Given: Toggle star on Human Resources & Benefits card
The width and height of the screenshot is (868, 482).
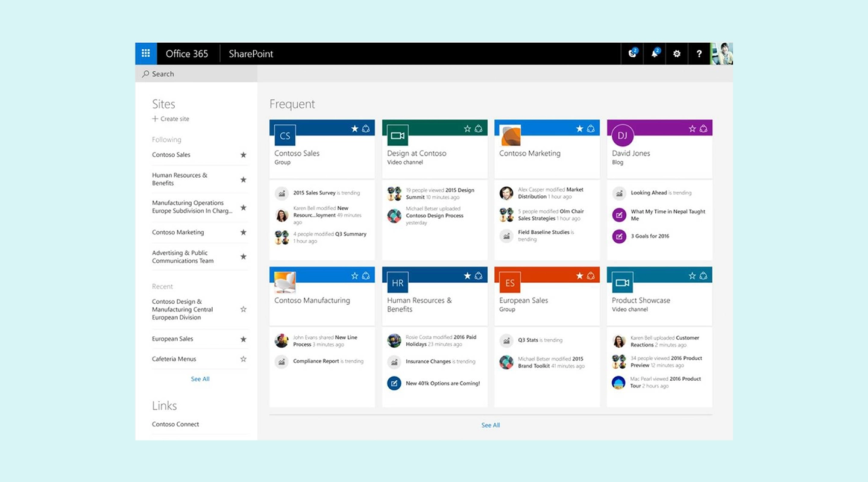Looking at the screenshot, I should tap(467, 275).
